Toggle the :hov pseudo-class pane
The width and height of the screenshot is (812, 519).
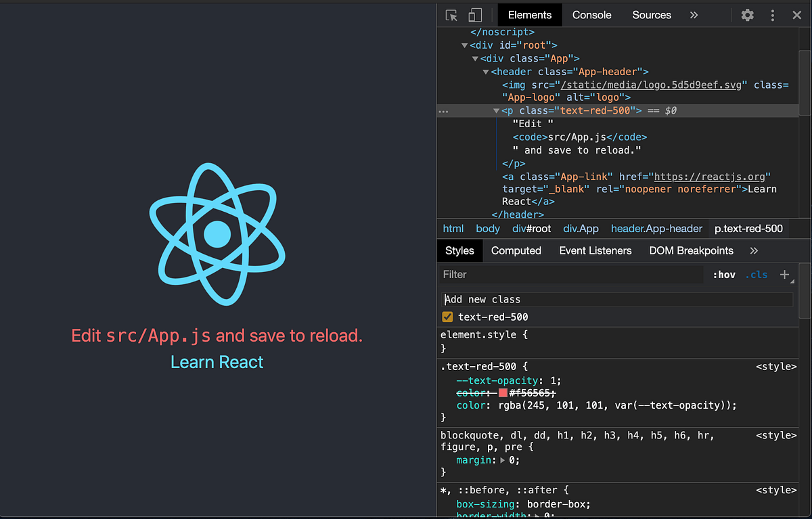(724, 274)
